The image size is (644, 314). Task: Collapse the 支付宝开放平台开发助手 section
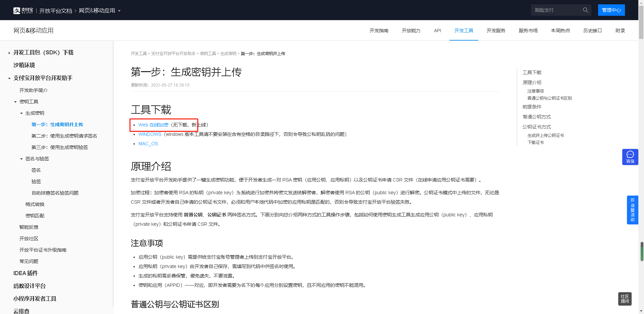(x=9, y=78)
